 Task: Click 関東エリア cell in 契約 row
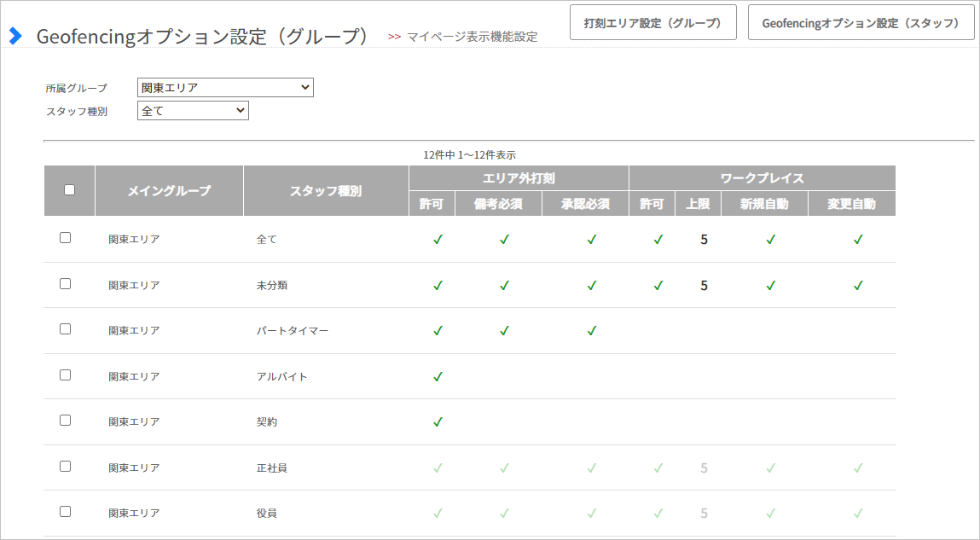tap(135, 422)
